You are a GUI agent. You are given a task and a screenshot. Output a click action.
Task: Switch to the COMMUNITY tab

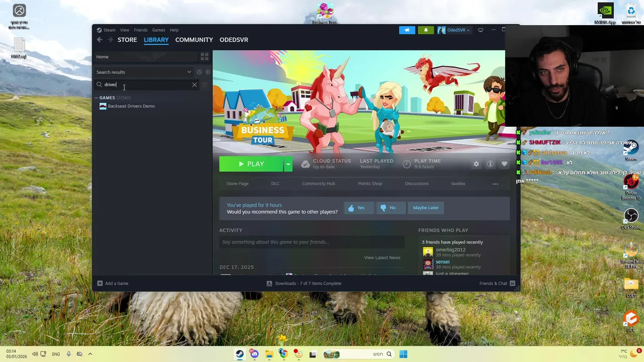[194, 40]
